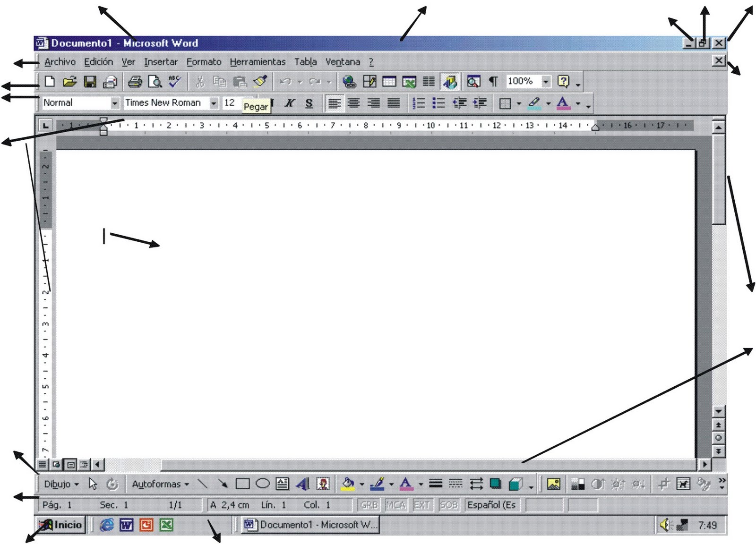
Task: Choose the ellipse drawing tool
Action: coord(263,483)
